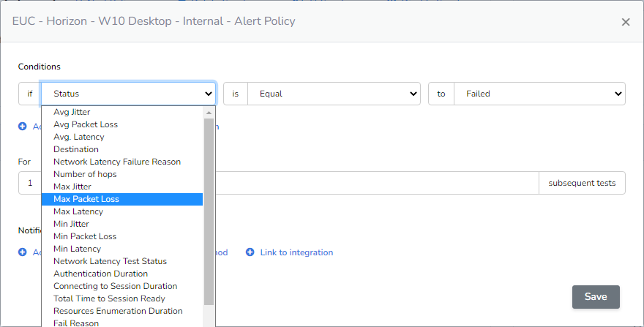Select Avg Packet Loss option
The width and height of the screenshot is (644, 327).
(x=122, y=124)
